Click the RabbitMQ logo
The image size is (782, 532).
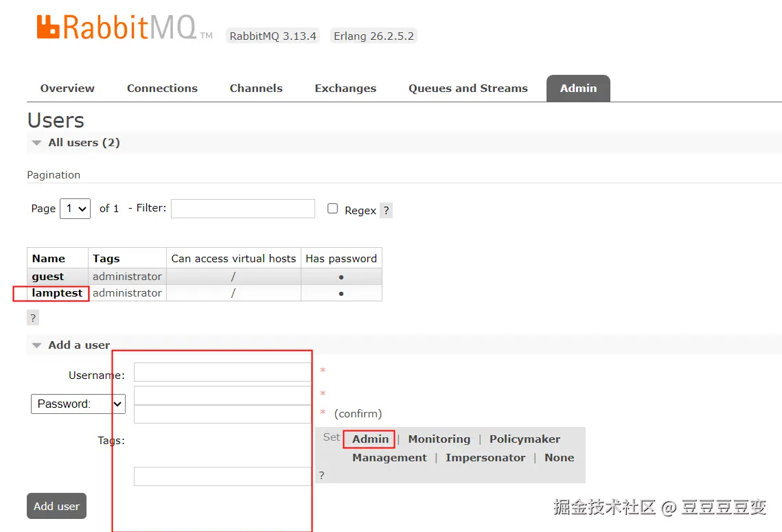[x=125, y=27]
